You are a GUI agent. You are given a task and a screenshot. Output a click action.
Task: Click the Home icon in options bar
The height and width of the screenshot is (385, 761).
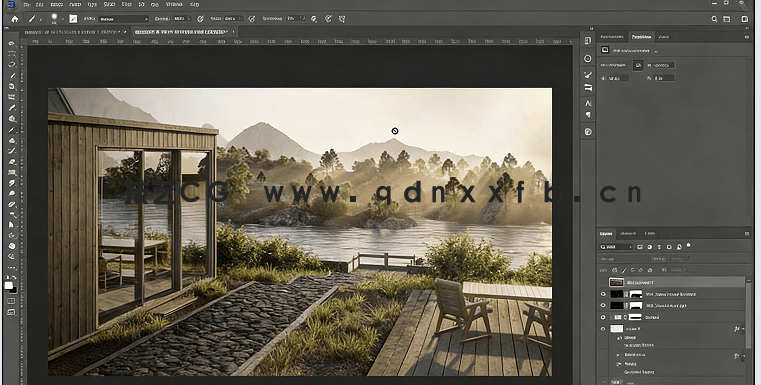click(15, 19)
